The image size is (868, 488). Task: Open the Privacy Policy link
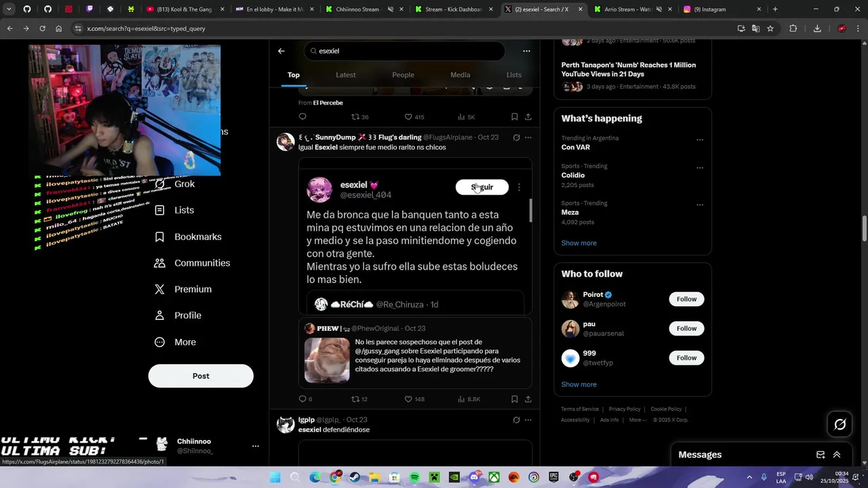(x=625, y=409)
